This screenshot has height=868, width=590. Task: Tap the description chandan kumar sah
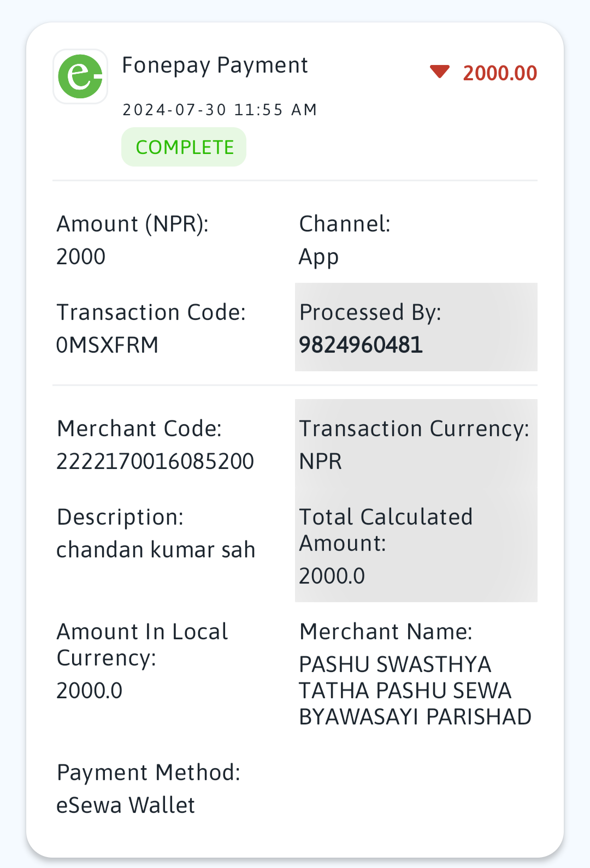(156, 550)
